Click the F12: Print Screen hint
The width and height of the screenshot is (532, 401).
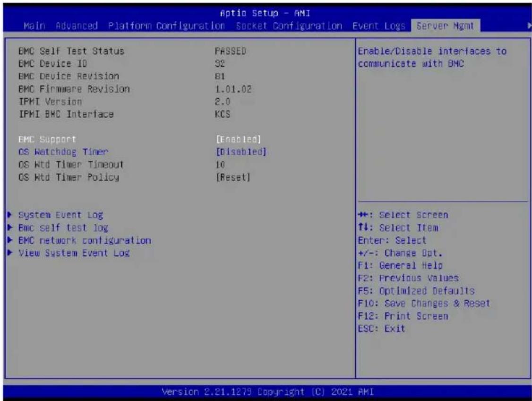click(x=403, y=316)
